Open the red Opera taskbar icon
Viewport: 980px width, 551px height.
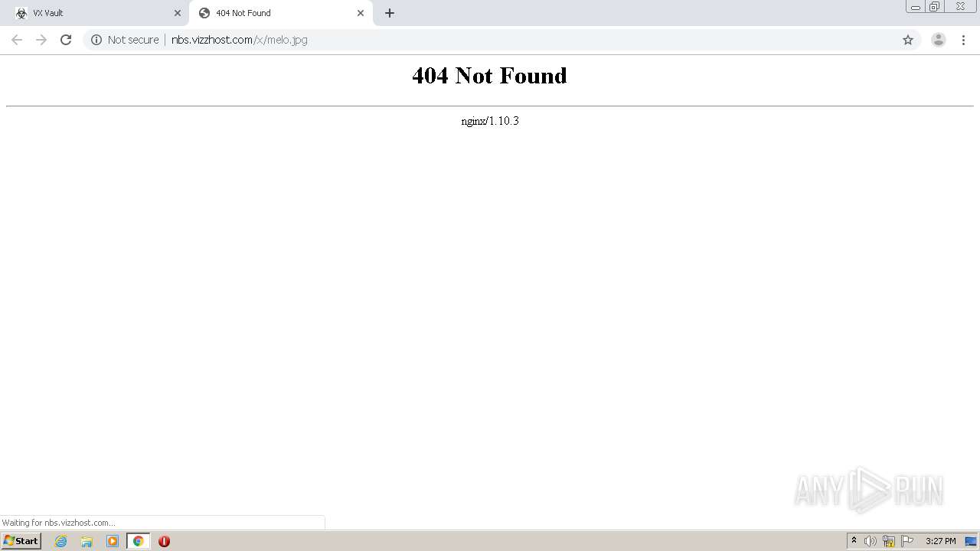tap(164, 541)
